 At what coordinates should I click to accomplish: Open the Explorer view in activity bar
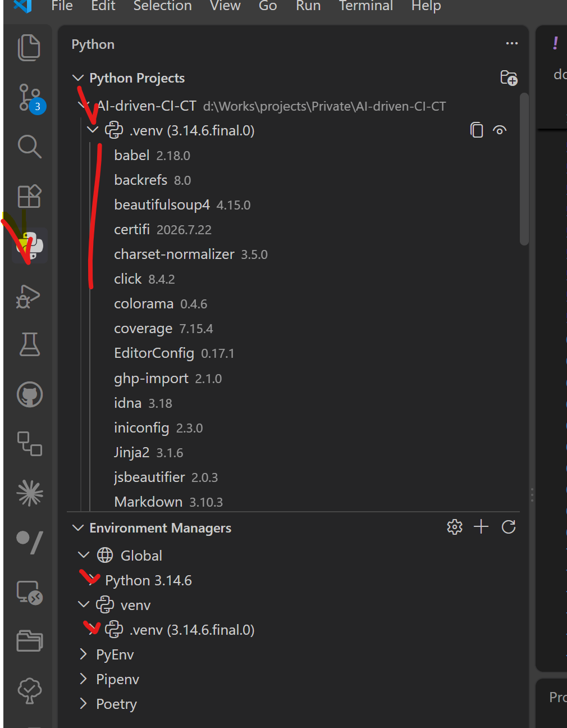(x=29, y=48)
